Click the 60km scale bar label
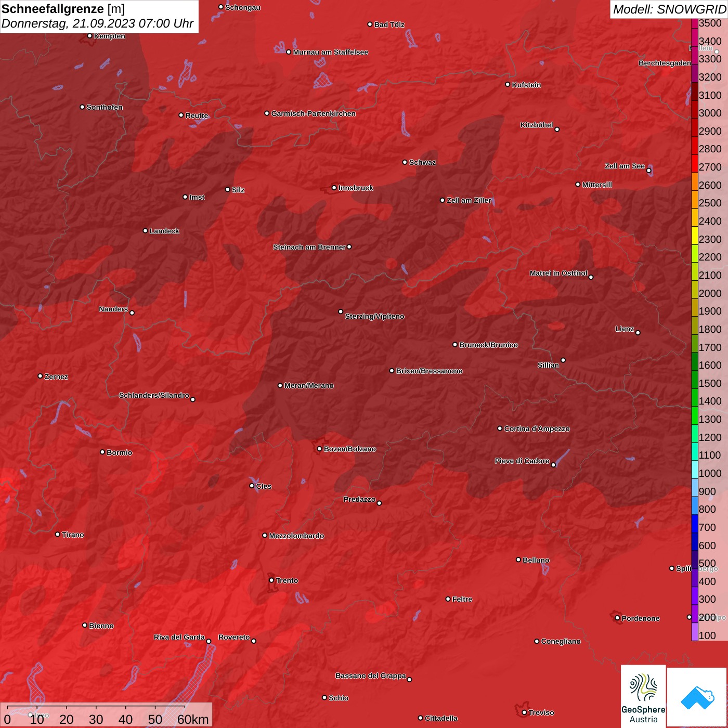 pos(193,719)
